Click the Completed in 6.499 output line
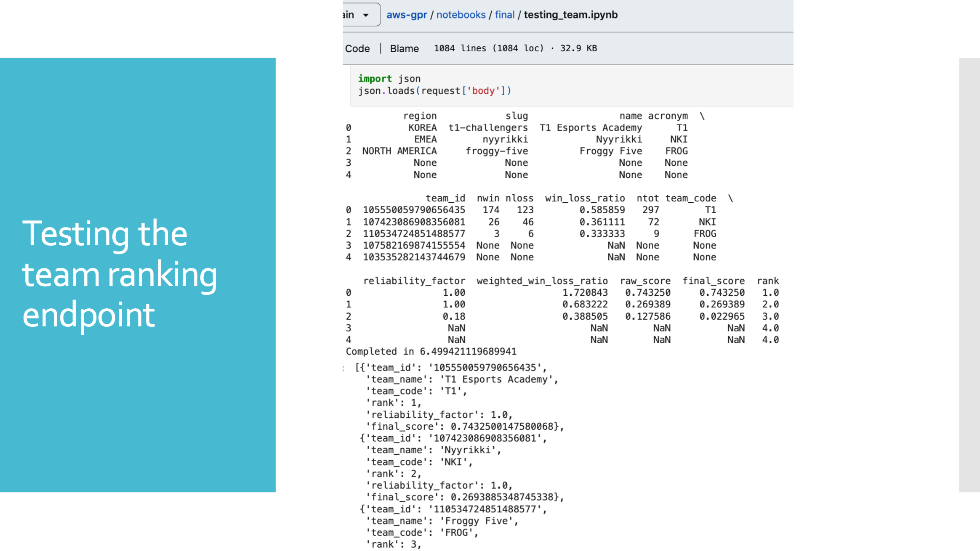The height and width of the screenshot is (551, 980). [x=431, y=351]
